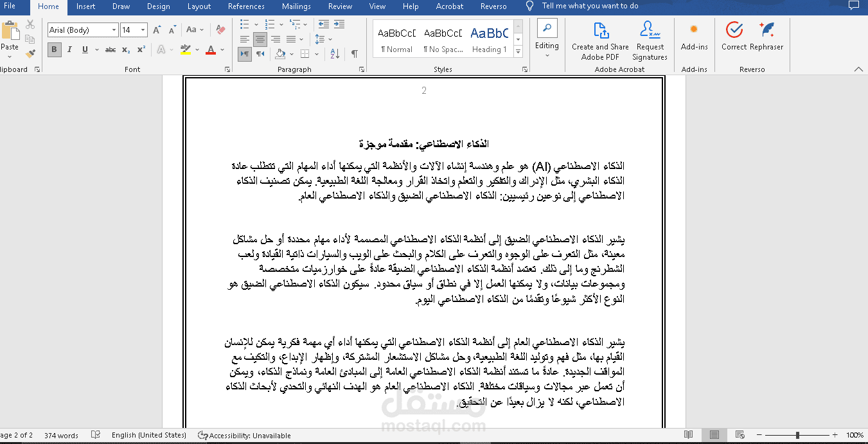Toggle left-to-right text direction
Viewport: 868px width, 444px height.
[x=245, y=54]
